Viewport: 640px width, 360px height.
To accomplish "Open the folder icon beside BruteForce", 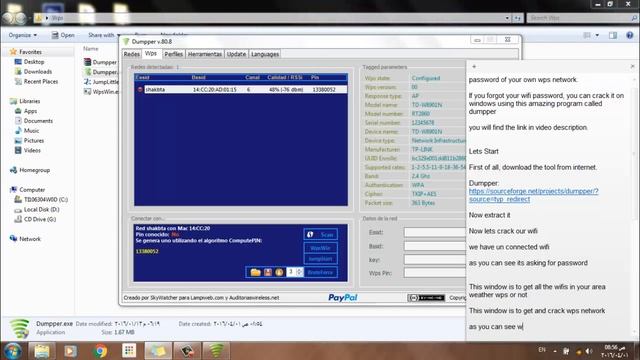I will coord(256,272).
